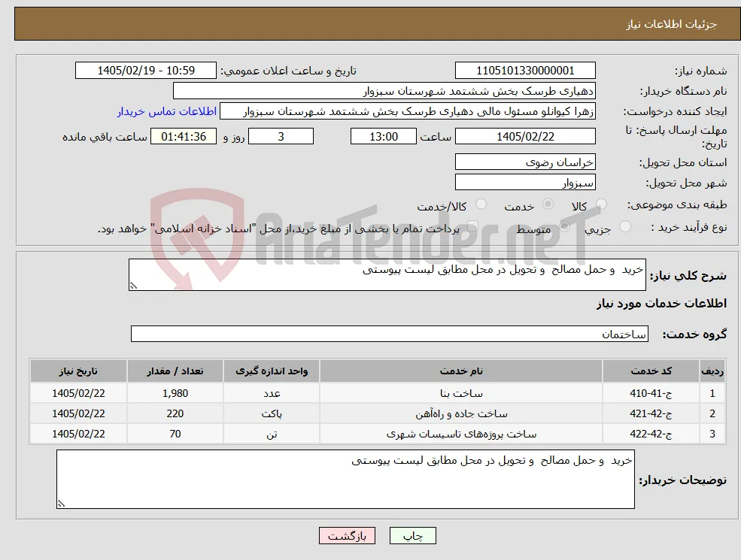Click the announcement date field 1405/02/19 - 10:59

[x=145, y=71]
